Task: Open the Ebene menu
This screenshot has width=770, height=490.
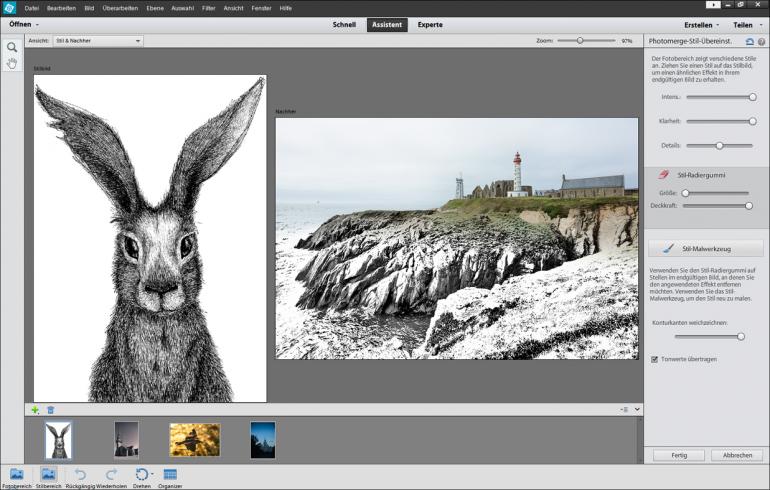Action: coord(155,8)
